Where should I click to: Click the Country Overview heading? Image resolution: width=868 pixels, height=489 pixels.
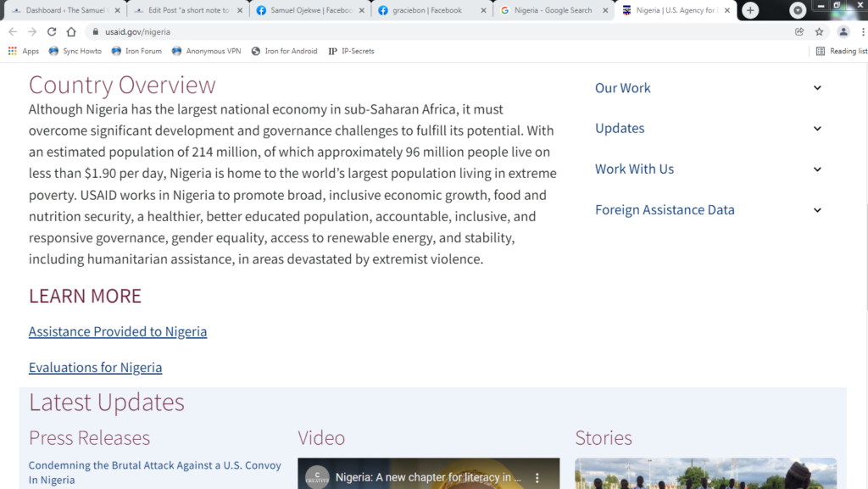click(x=122, y=85)
